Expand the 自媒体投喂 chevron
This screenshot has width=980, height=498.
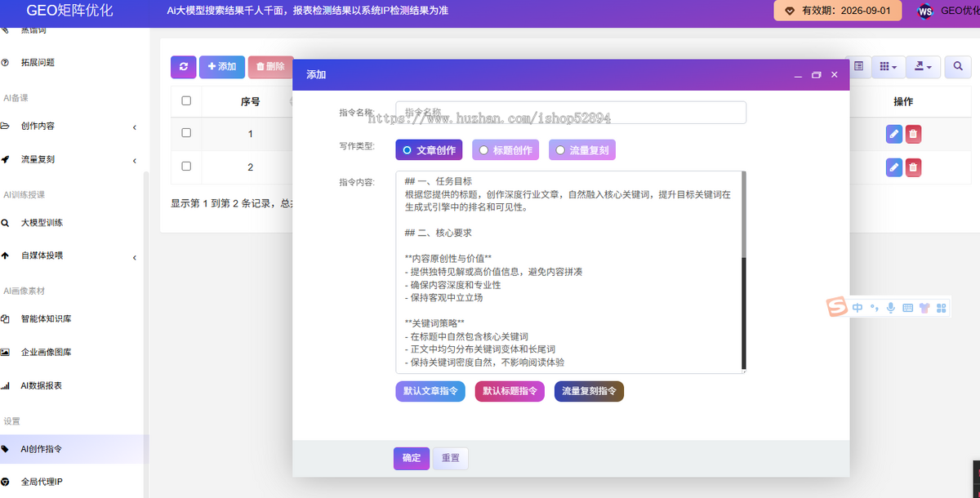[135, 257]
